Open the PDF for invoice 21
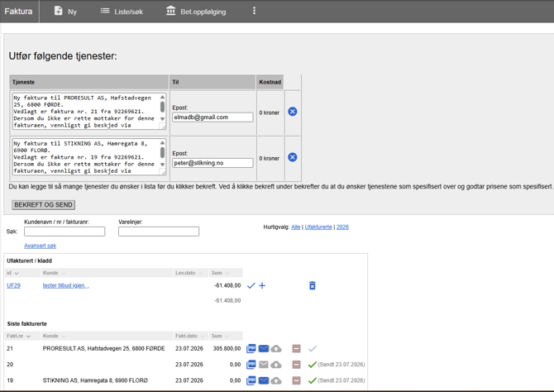The height and width of the screenshot is (392, 554). [251, 348]
